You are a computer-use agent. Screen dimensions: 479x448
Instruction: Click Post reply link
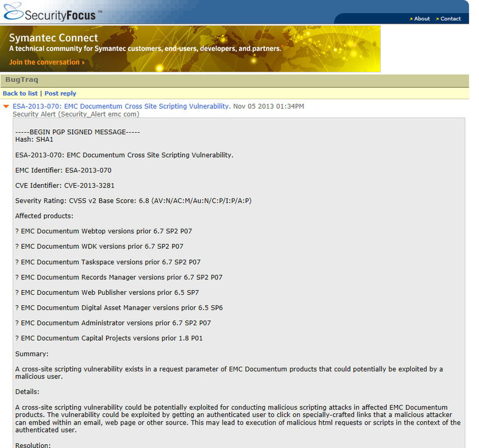pos(60,93)
